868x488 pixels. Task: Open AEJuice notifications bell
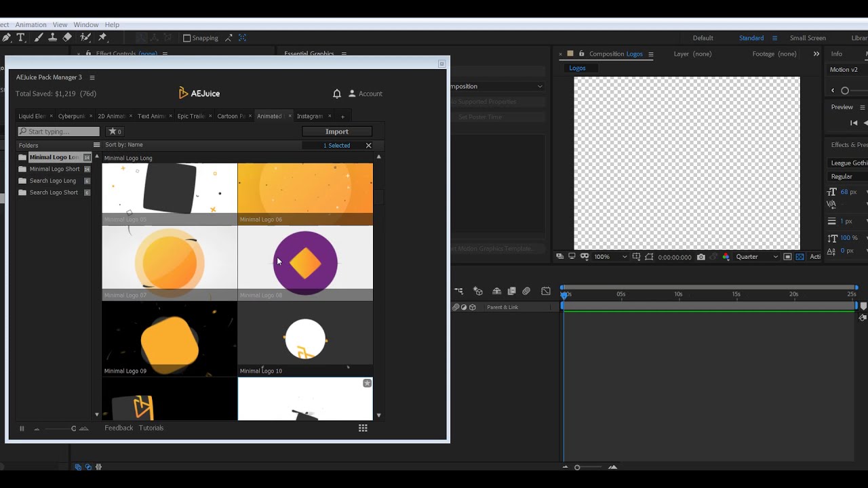click(337, 94)
